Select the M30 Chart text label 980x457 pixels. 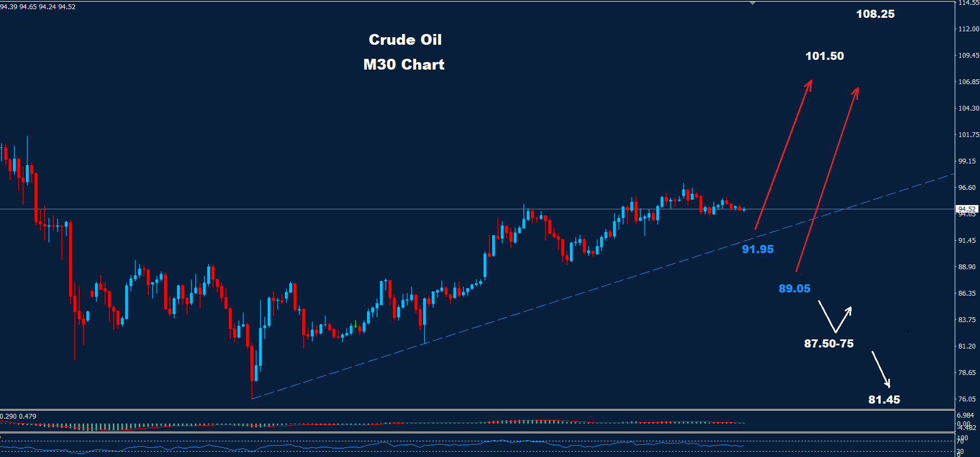point(404,65)
